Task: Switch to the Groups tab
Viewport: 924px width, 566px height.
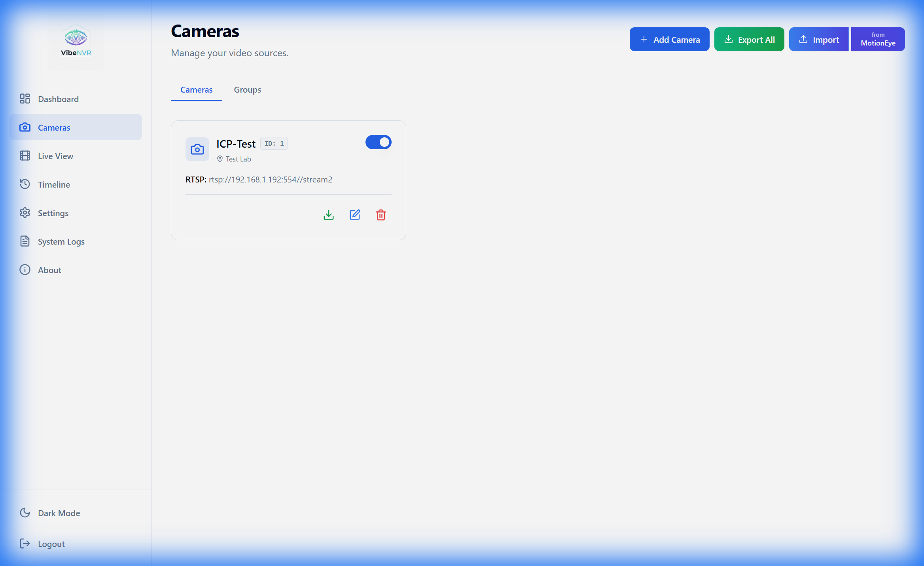Action: (247, 89)
